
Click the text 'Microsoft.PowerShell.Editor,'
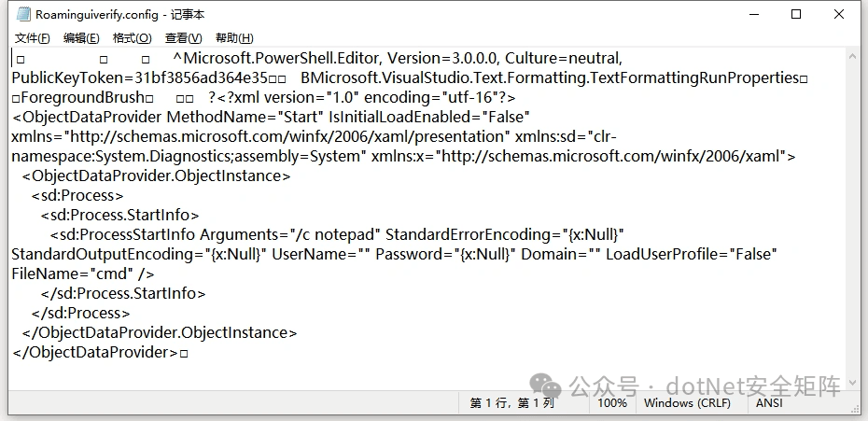tap(283, 58)
